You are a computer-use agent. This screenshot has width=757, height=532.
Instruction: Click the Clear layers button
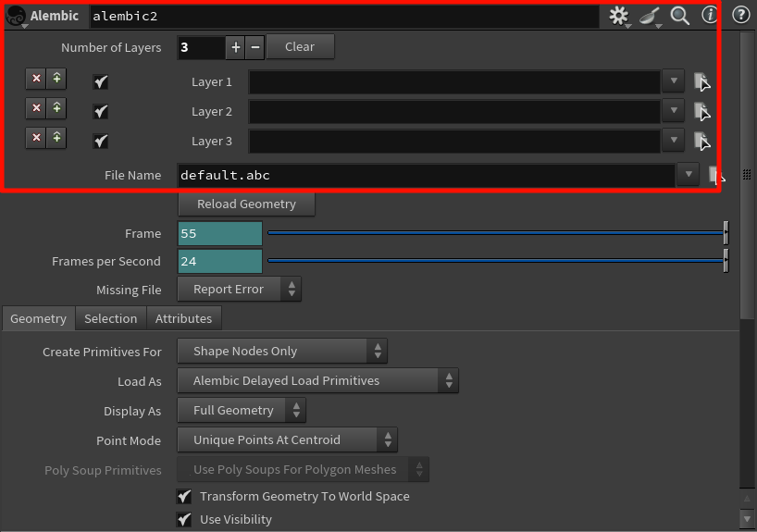(300, 47)
